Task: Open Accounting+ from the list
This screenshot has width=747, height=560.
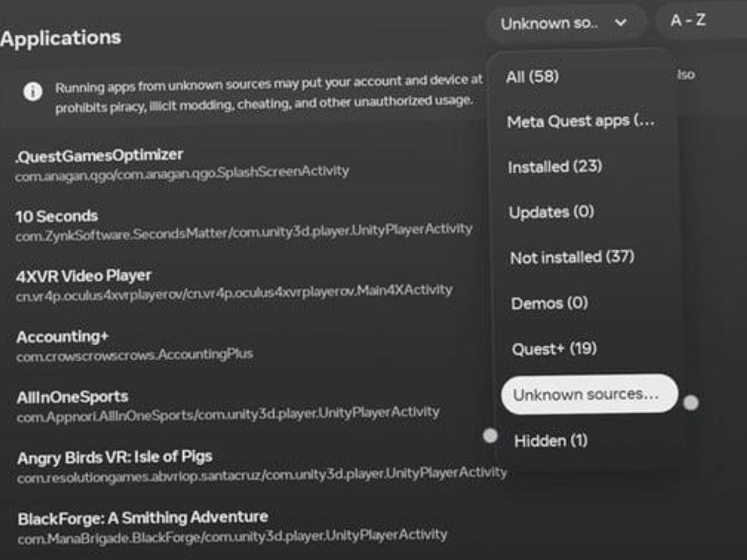Action: [x=63, y=337]
